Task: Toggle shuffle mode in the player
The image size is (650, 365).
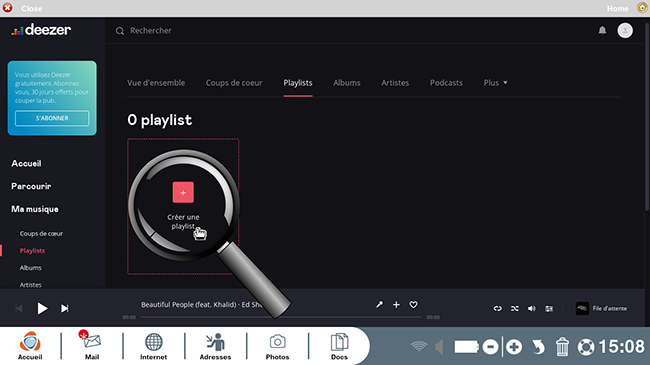Action: [515, 309]
